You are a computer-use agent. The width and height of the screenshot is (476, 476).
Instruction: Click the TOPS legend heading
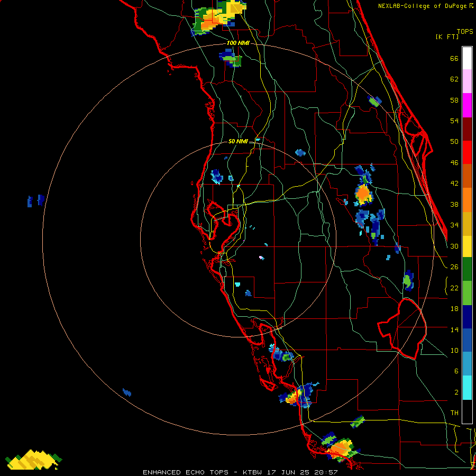465,32
